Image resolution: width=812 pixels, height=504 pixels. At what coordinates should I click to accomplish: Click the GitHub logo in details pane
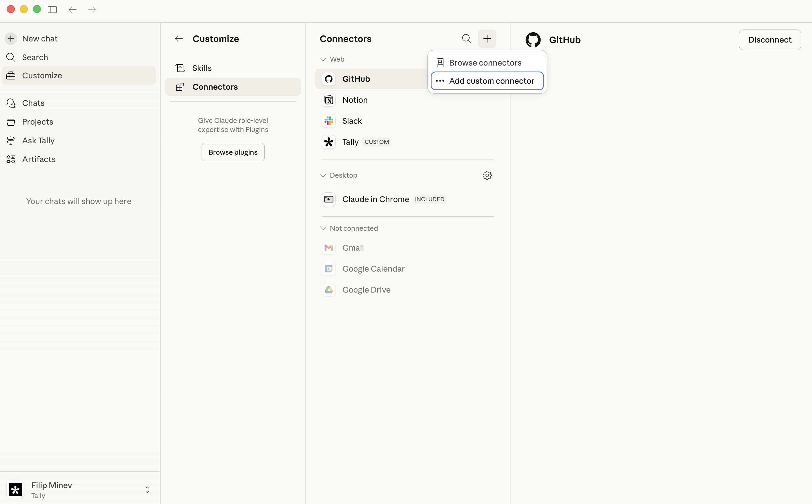533,40
